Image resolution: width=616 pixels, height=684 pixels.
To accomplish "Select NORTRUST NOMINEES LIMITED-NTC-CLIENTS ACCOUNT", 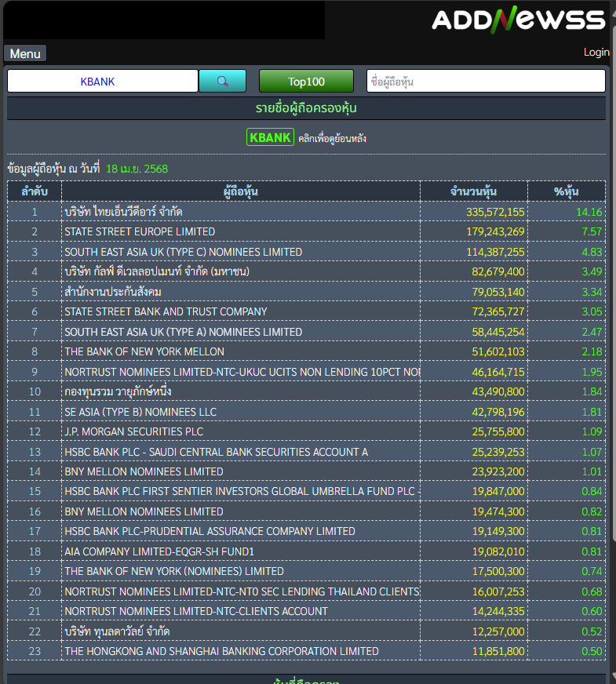I will pos(196,611).
